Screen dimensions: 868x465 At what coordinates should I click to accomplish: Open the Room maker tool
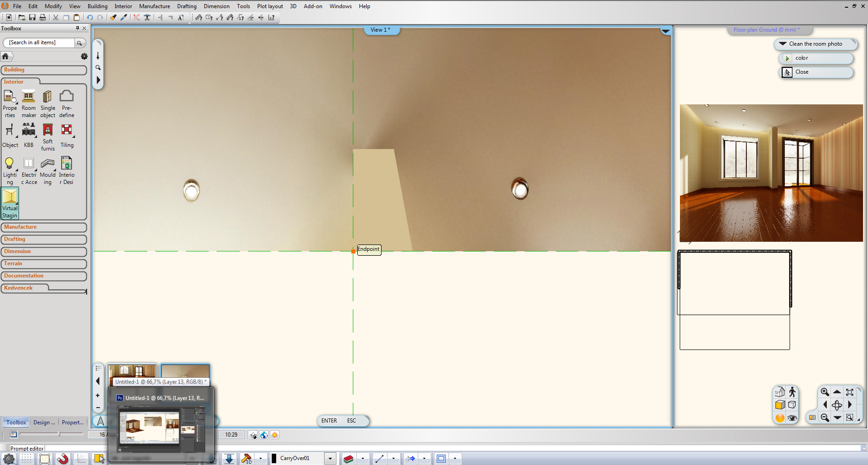tap(28, 103)
